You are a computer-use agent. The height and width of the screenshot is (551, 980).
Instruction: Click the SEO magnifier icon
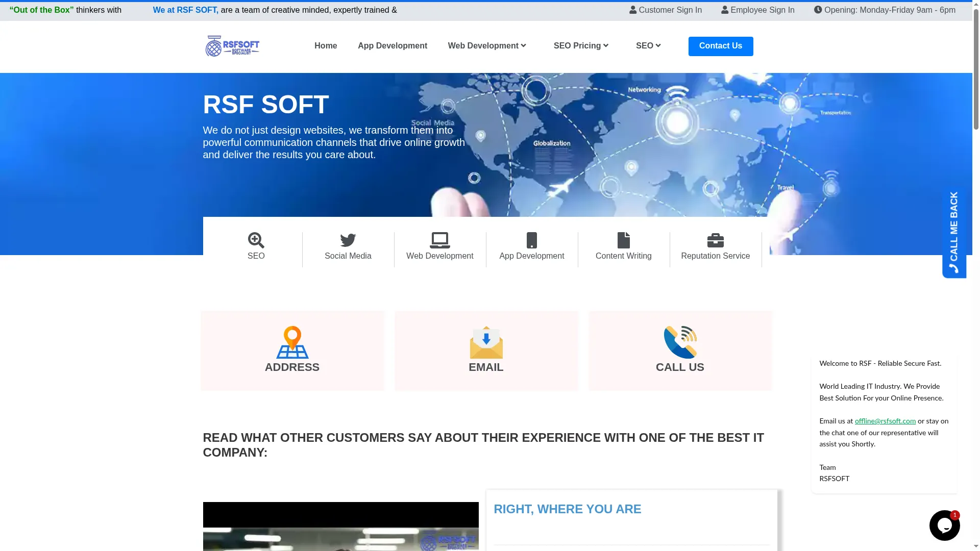click(x=256, y=240)
